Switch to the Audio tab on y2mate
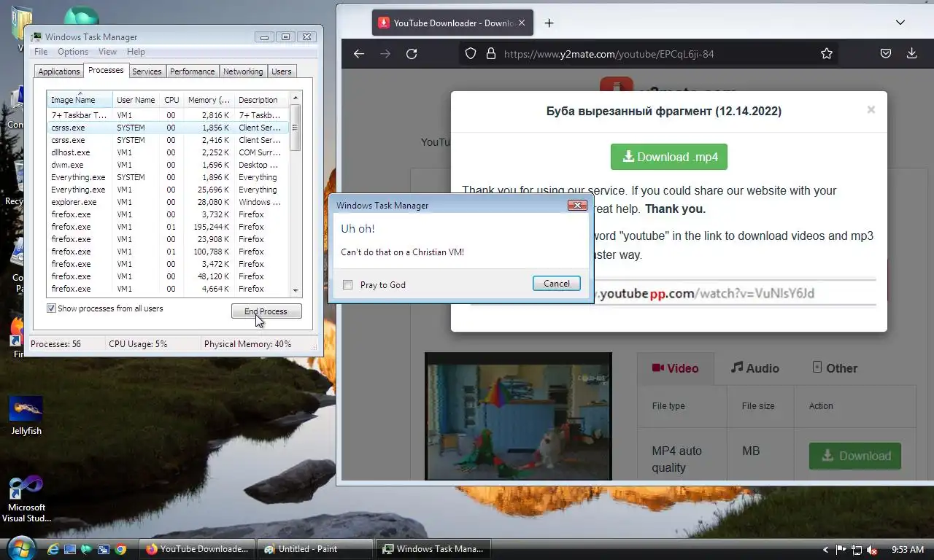 point(755,368)
